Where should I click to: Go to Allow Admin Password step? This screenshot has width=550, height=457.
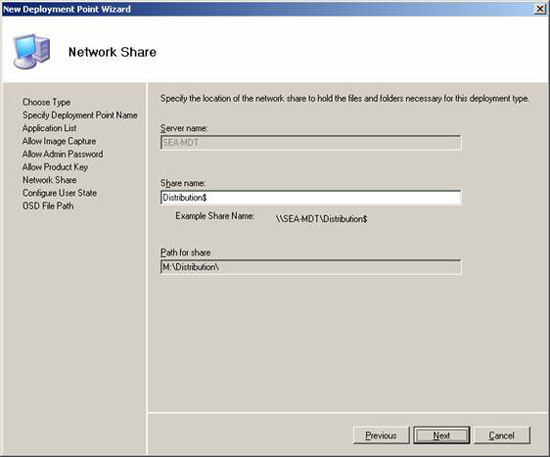pos(63,154)
